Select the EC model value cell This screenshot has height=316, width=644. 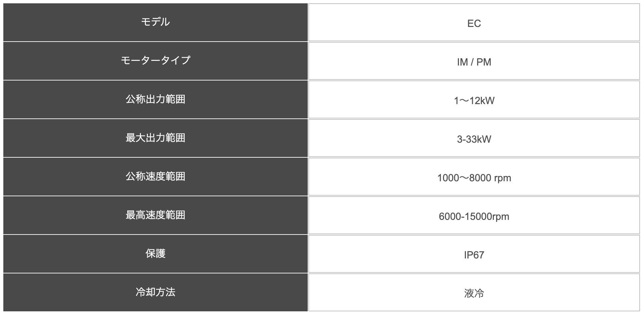tap(474, 22)
